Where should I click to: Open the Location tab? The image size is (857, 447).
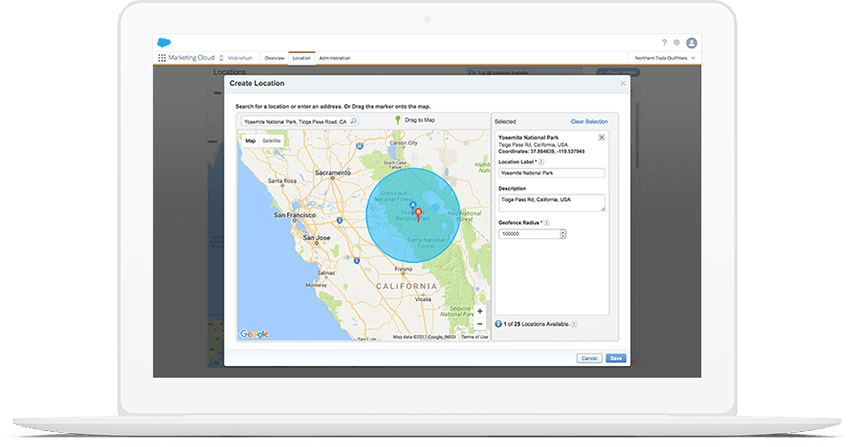pyautogui.click(x=301, y=58)
